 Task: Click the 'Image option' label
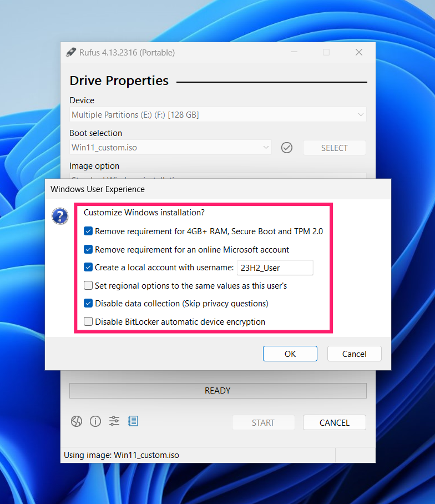94,166
